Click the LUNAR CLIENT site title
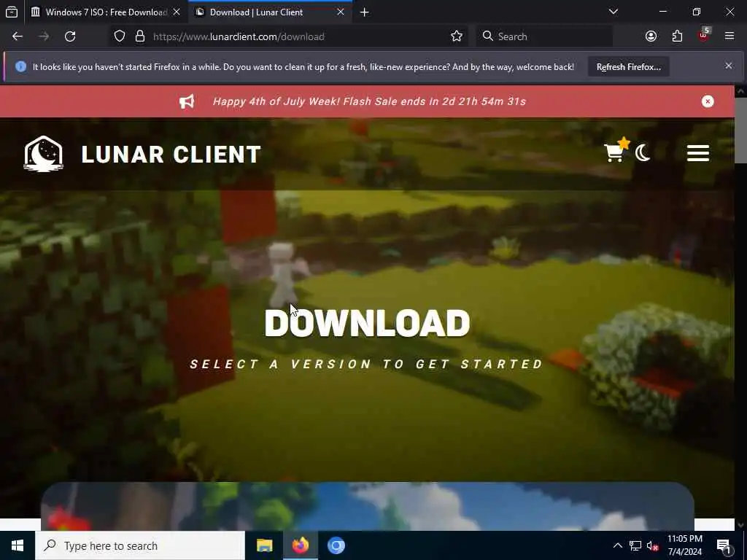 click(171, 155)
